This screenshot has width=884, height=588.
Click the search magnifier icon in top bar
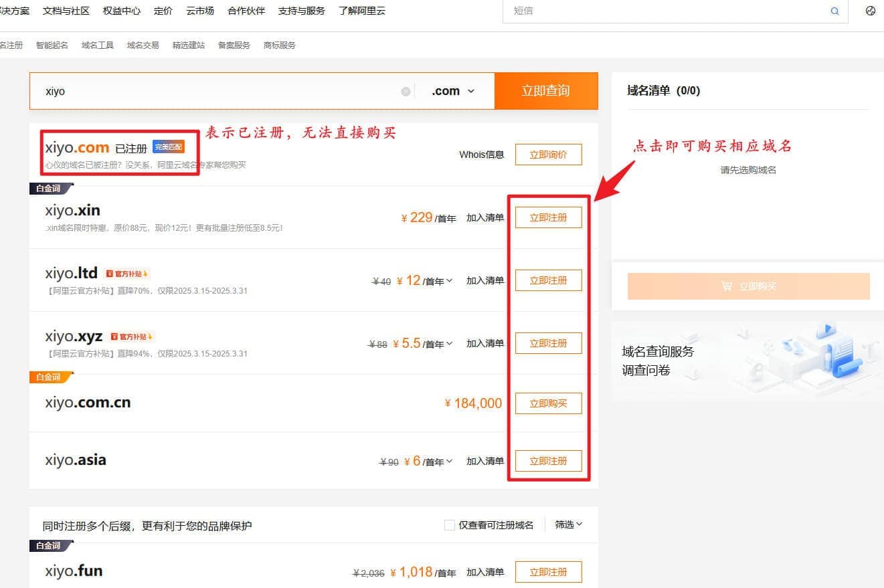(x=834, y=11)
